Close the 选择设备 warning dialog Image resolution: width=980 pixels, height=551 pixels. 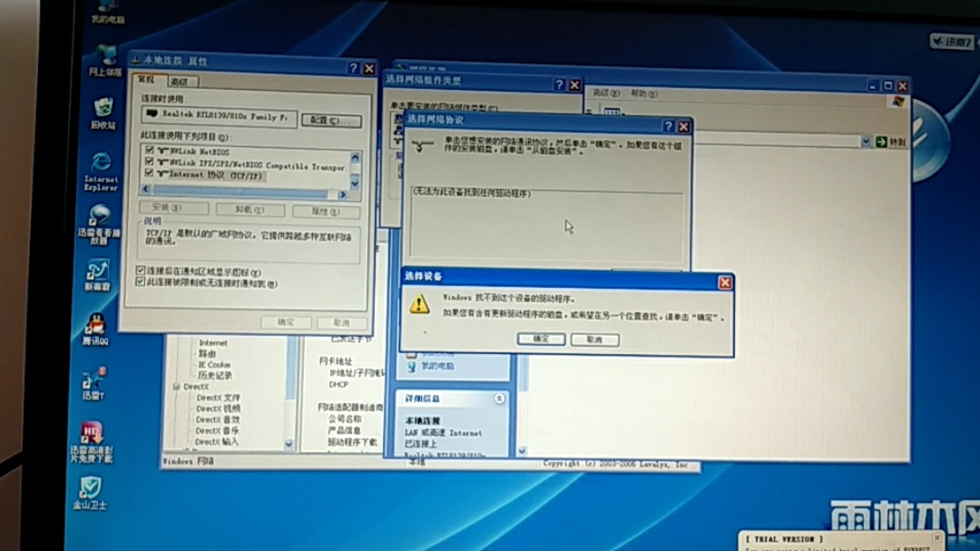tap(725, 282)
